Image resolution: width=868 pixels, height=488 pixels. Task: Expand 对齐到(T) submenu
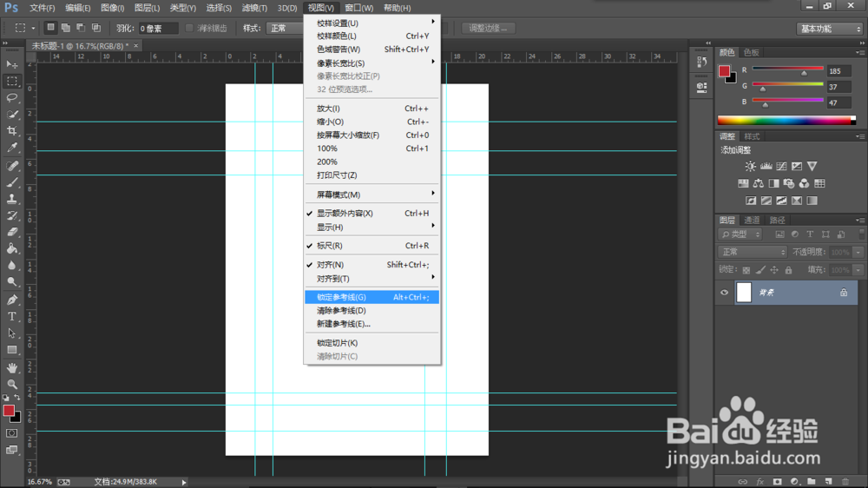pyautogui.click(x=372, y=279)
